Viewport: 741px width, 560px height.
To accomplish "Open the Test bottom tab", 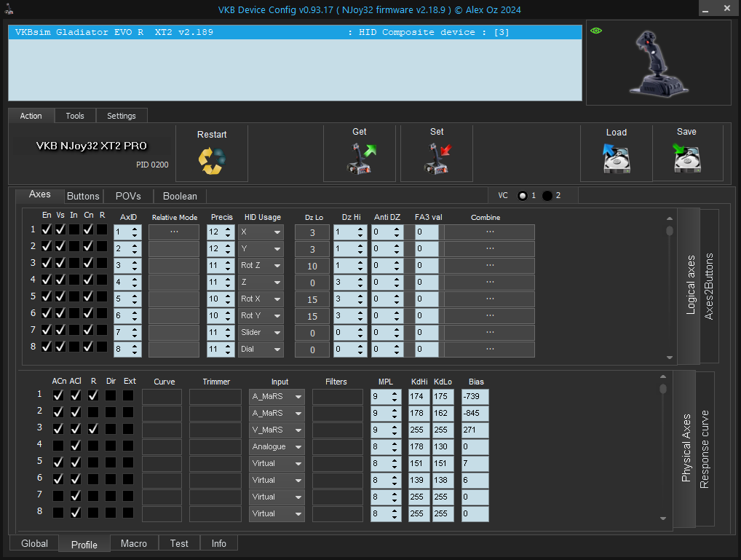I will [179, 543].
